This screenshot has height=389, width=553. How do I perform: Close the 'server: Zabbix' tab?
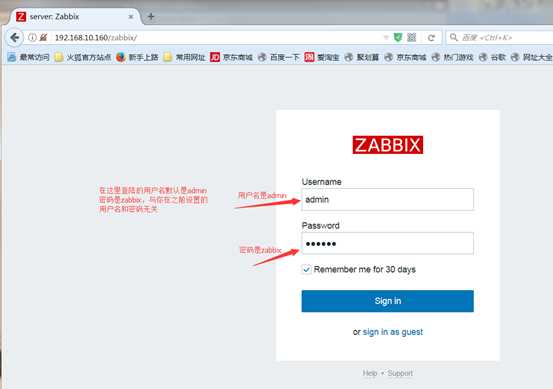click(131, 17)
